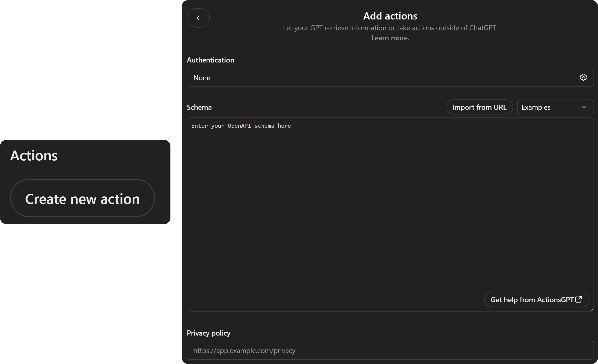Select the Schema section label
This screenshot has width=598, height=364.
[199, 107]
